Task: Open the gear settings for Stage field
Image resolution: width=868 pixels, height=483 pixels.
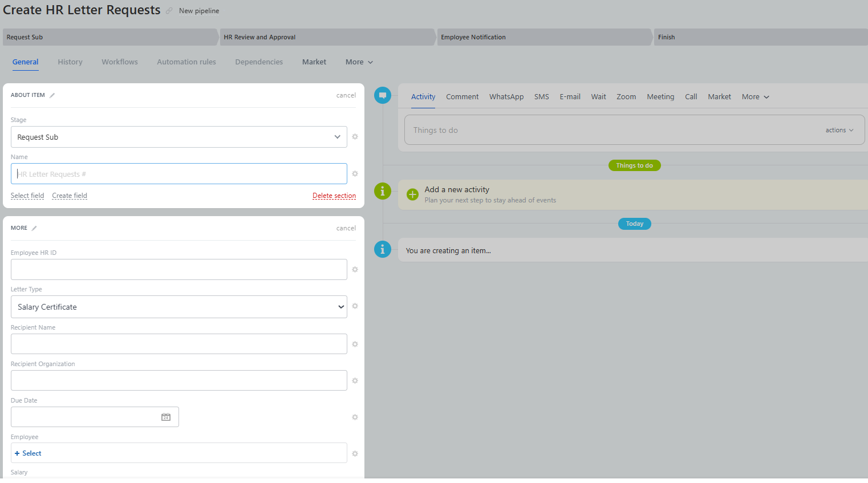Action: point(355,137)
